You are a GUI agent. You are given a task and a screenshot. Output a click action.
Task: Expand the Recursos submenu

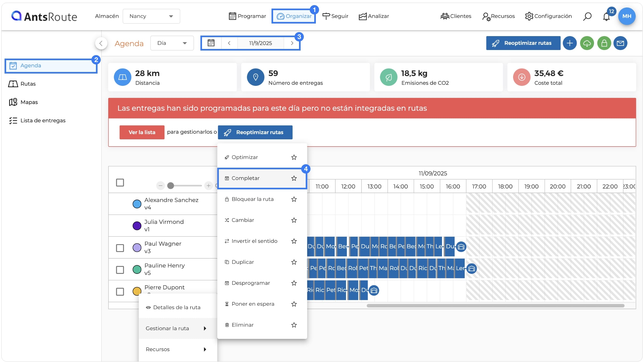[176, 349]
